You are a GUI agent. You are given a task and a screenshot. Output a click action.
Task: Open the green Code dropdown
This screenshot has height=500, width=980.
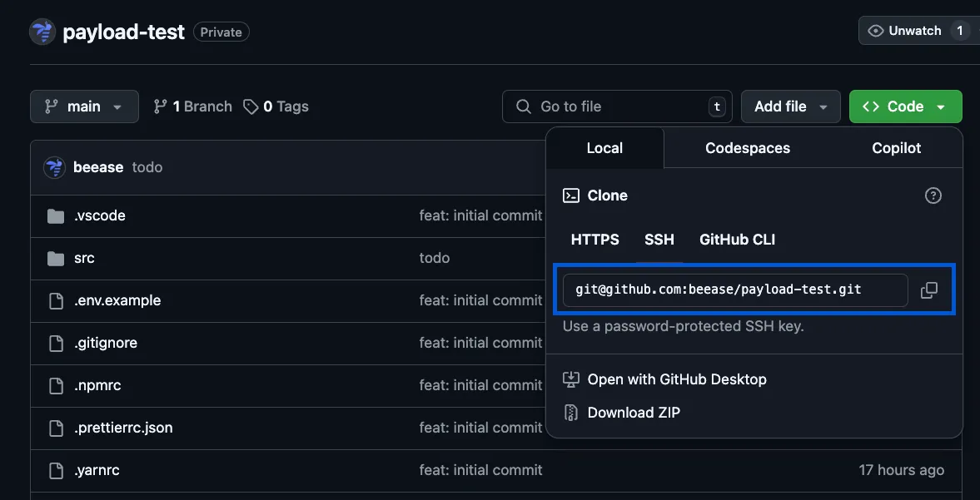coord(905,106)
